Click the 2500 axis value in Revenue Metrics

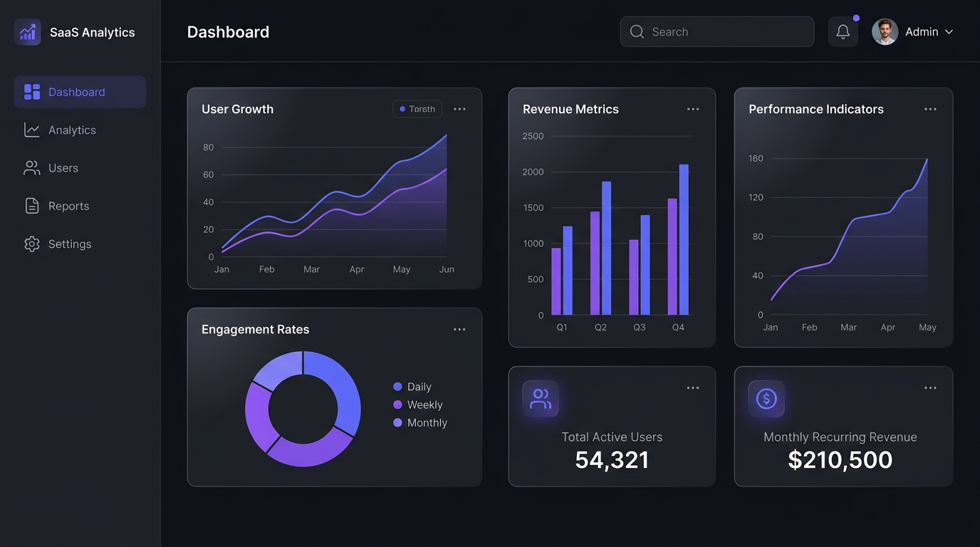[x=533, y=136]
